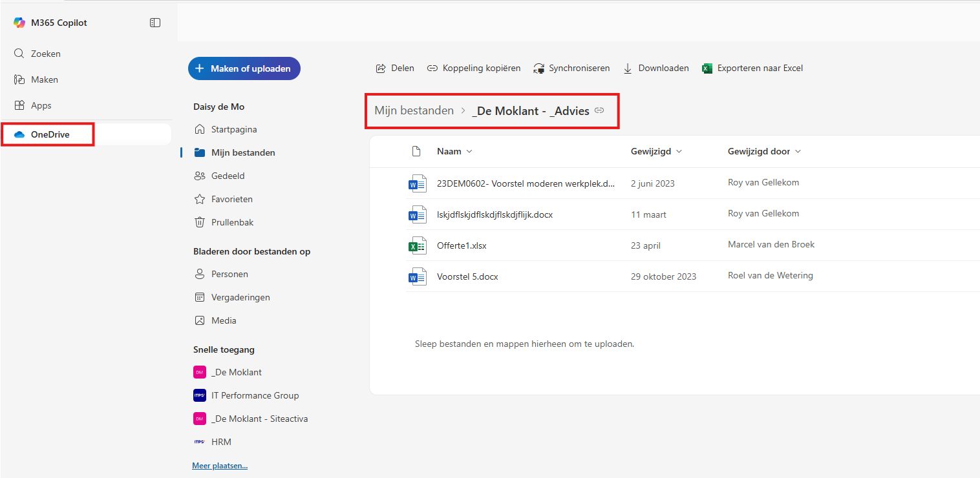
Task: Export list with Exporteren naar Excel
Action: click(x=752, y=68)
